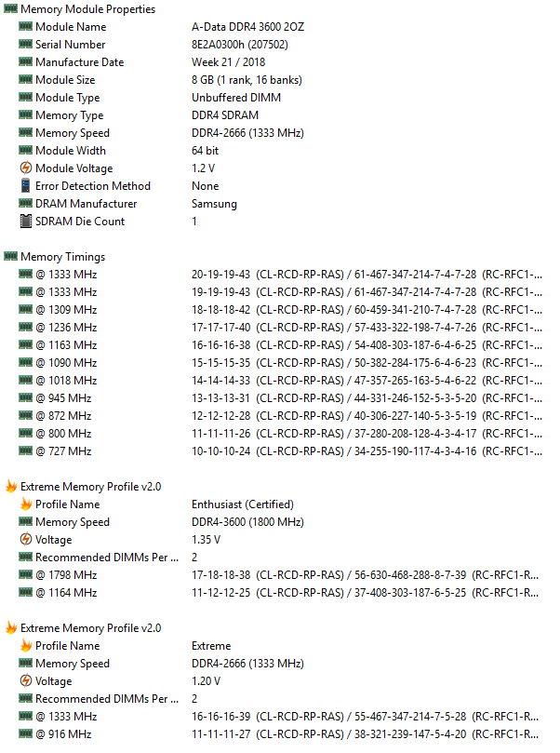Click the memory icon beside Module Width
Viewport: 560px width, 753px height.
click(25, 150)
